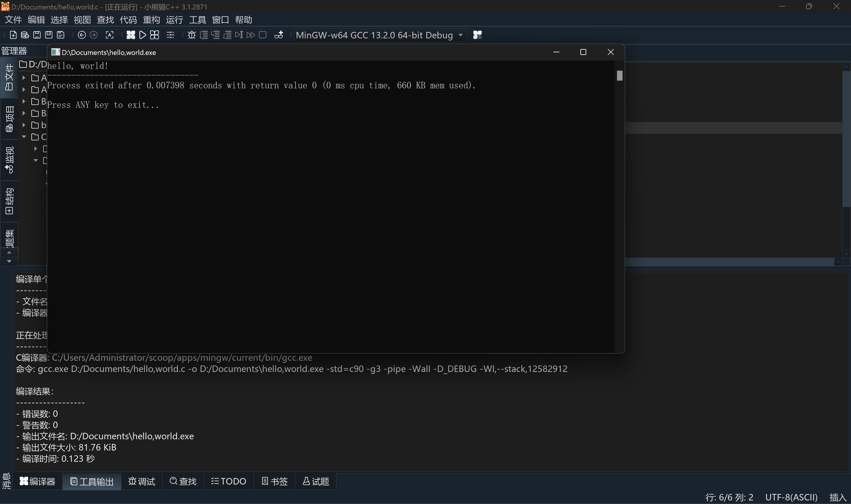
Task: Switch to the 监视 side panel tab
Action: [9, 160]
